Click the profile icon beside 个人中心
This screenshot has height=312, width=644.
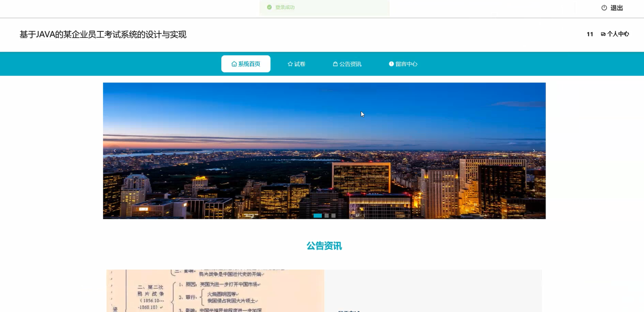pyautogui.click(x=603, y=34)
